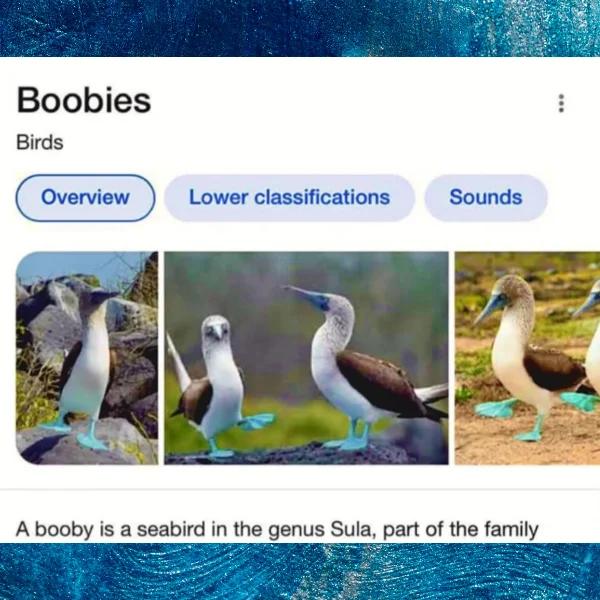Click the partially visible booby at right edge
The width and height of the screenshot is (600, 600).
tap(589, 344)
